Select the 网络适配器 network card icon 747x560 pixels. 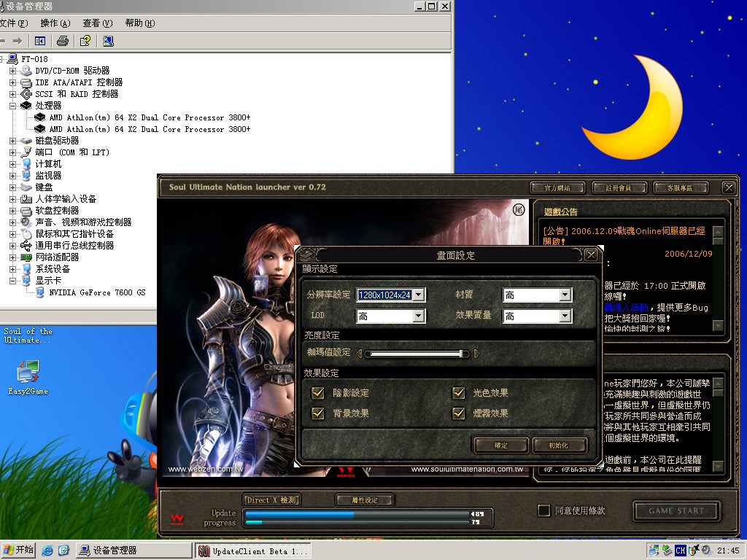click(26, 257)
